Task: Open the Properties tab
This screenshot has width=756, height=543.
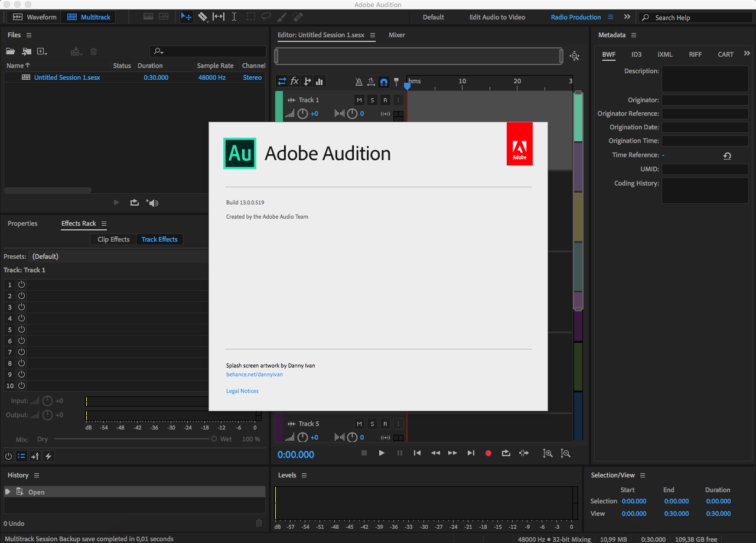Action: tap(22, 223)
